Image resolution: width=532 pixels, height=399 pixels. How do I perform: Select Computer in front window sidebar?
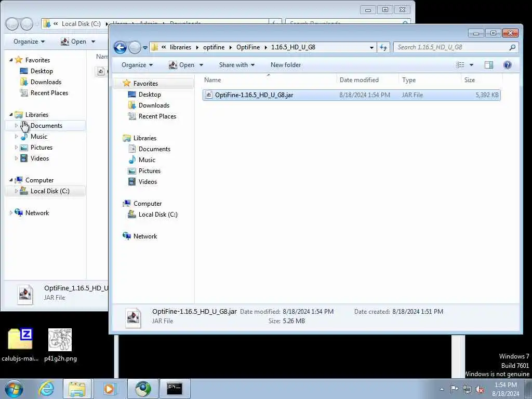pos(147,204)
